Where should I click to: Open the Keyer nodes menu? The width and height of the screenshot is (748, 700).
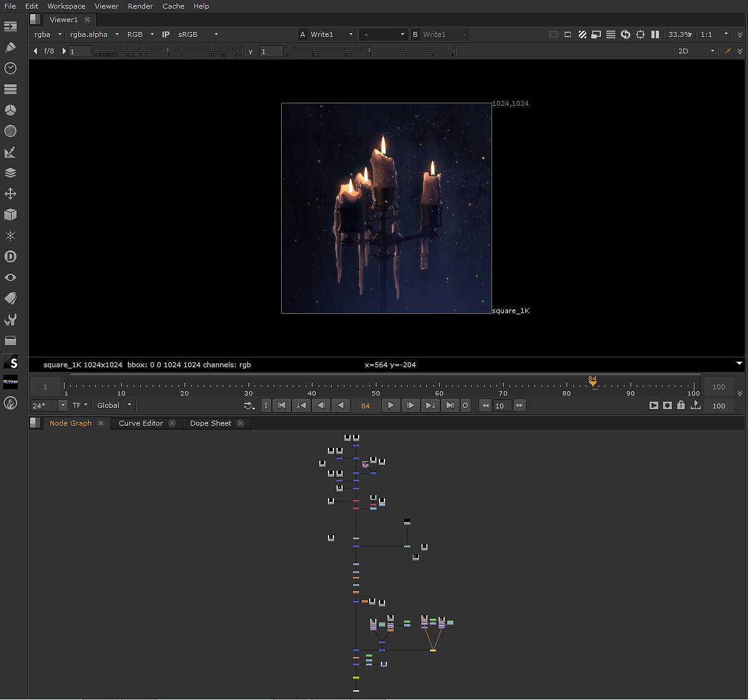[x=10, y=152]
